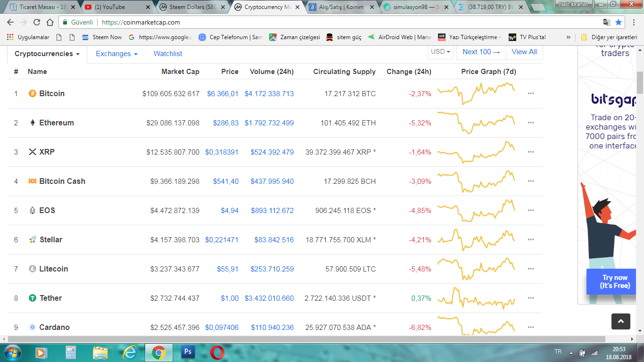The width and height of the screenshot is (644, 362).
Task: Launch Photoshop from the taskbar
Action: click(188, 352)
